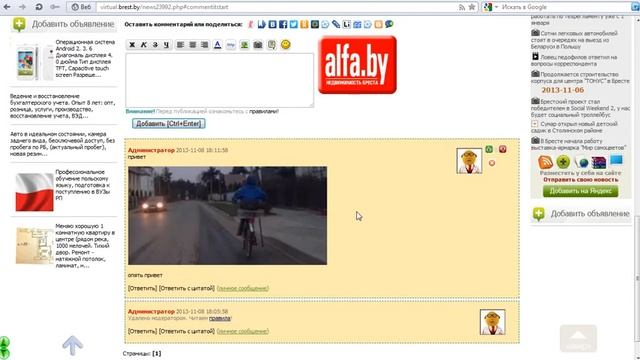Open the Брестский проект стал победителем news link
This screenshot has height=360, width=640.
(x=580, y=108)
